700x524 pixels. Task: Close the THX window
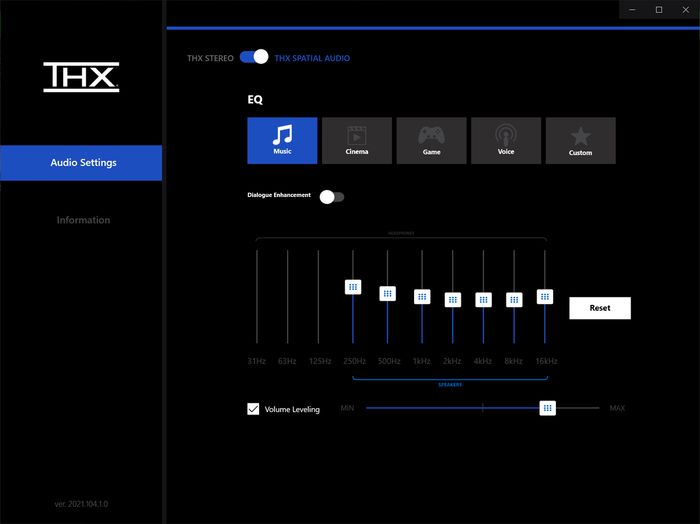[686, 9]
